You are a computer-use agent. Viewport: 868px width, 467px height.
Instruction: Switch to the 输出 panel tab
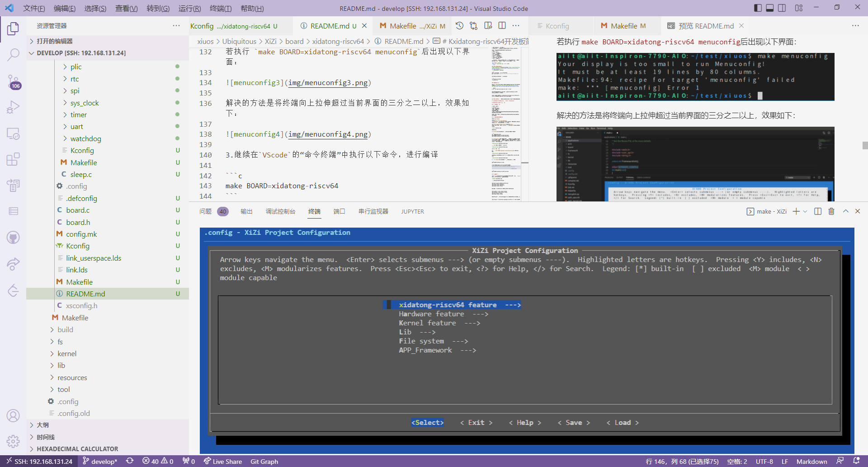click(x=246, y=211)
